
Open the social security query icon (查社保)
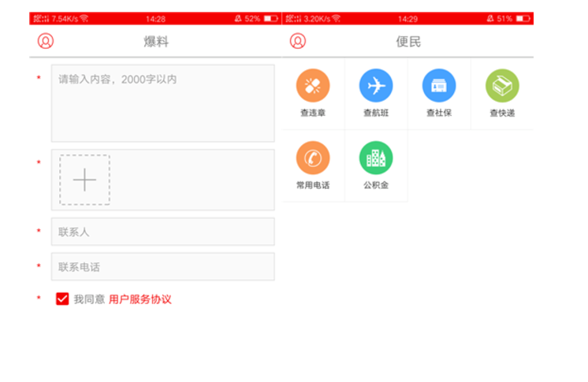coord(439,86)
